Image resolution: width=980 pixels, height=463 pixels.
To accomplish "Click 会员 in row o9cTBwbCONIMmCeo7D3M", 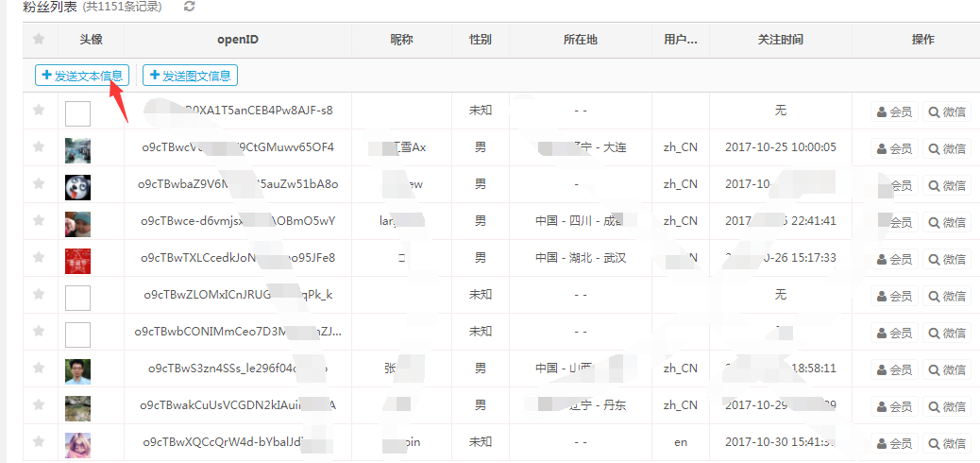I will 894,333.
